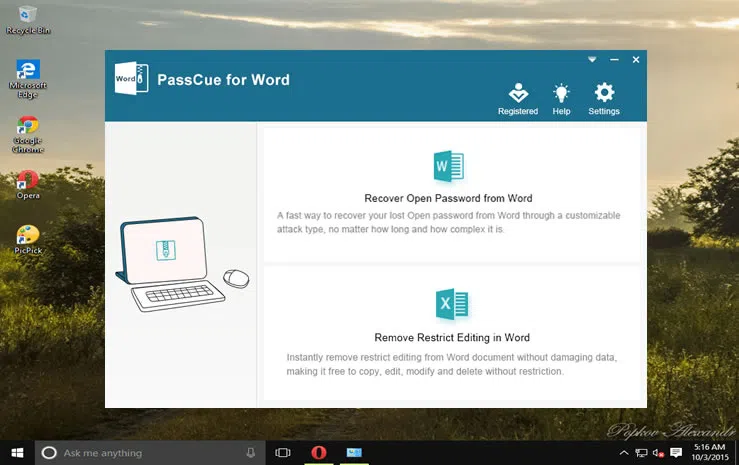Select the Opera desktop shortcut
739x465 pixels.
click(x=28, y=185)
